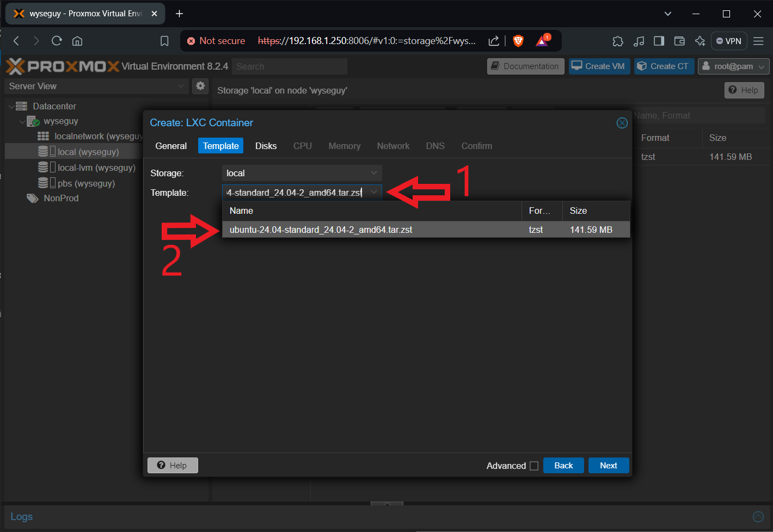
Task: Toggle the browser sidebar panel
Action: [659, 41]
